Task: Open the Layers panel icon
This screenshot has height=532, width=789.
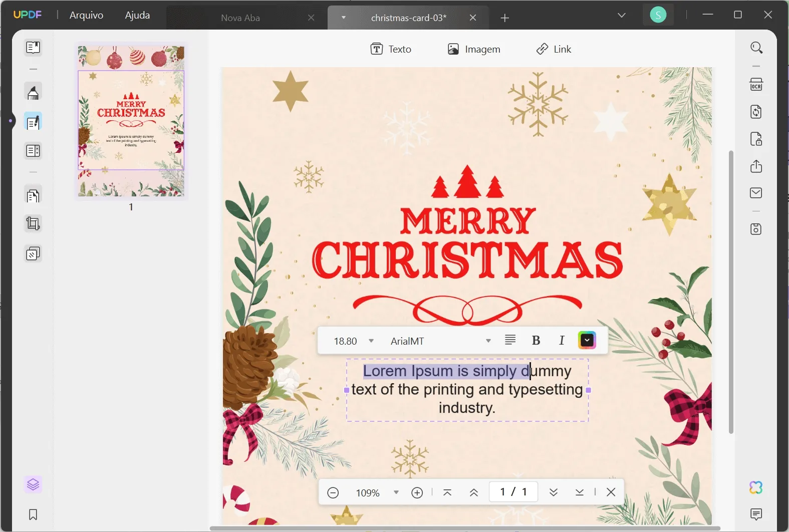Action: pyautogui.click(x=33, y=484)
